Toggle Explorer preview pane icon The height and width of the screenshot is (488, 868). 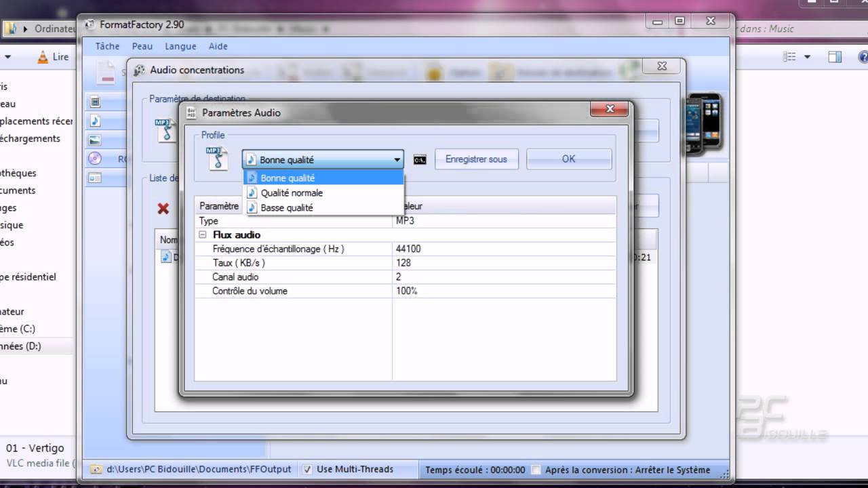point(835,57)
